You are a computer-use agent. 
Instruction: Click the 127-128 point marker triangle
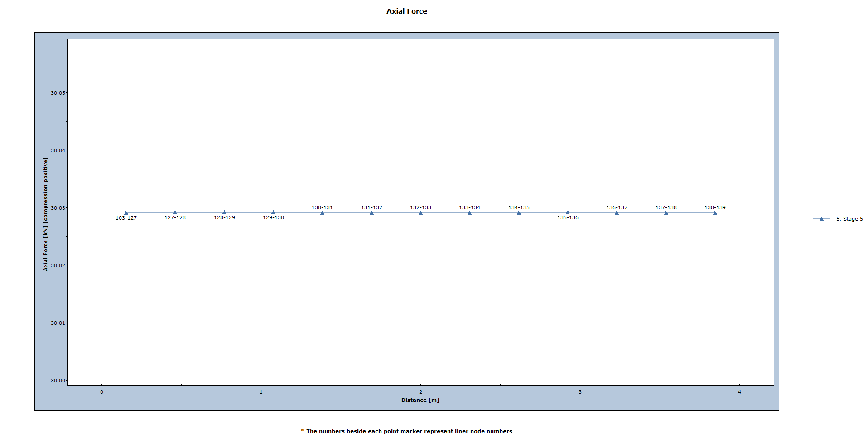[176, 212]
